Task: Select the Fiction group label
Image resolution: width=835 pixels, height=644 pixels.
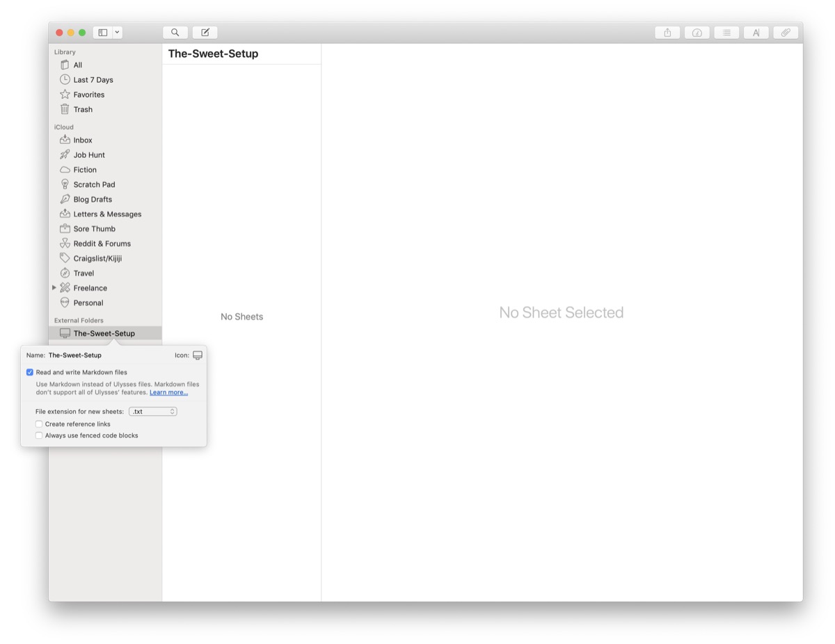Action: (85, 170)
